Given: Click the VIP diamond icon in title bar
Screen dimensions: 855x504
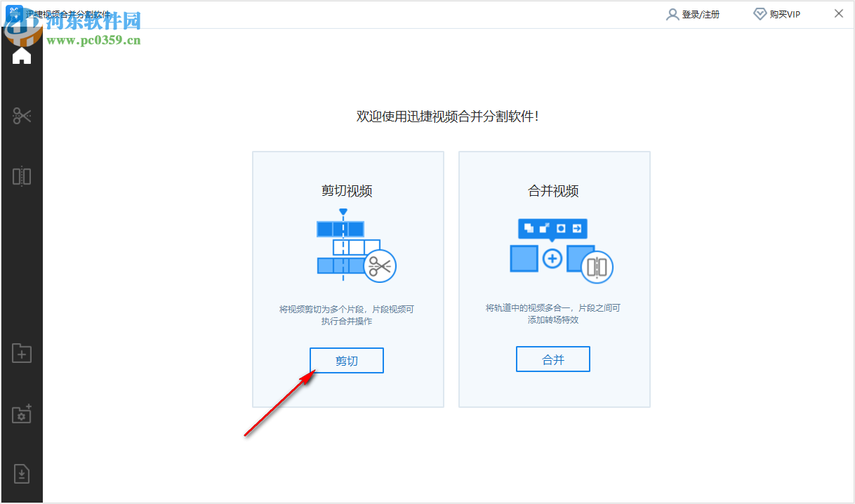Looking at the screenshot, I should coord(759,13).
